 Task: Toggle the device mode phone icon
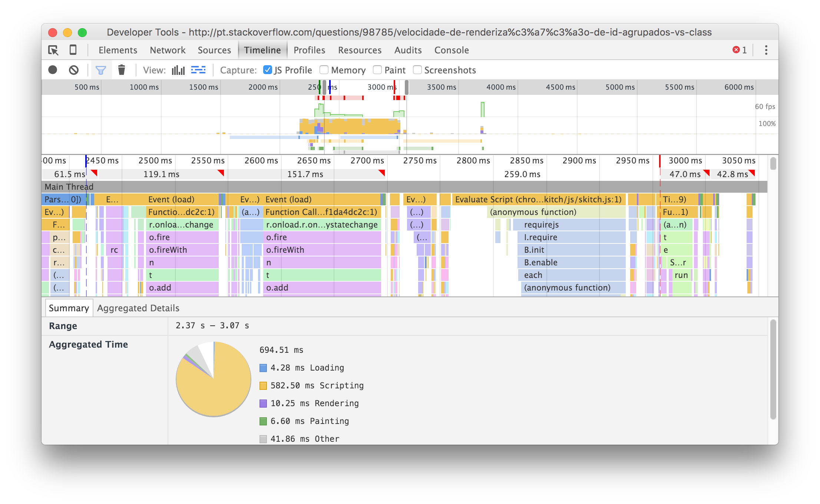[x=73, y=50]
